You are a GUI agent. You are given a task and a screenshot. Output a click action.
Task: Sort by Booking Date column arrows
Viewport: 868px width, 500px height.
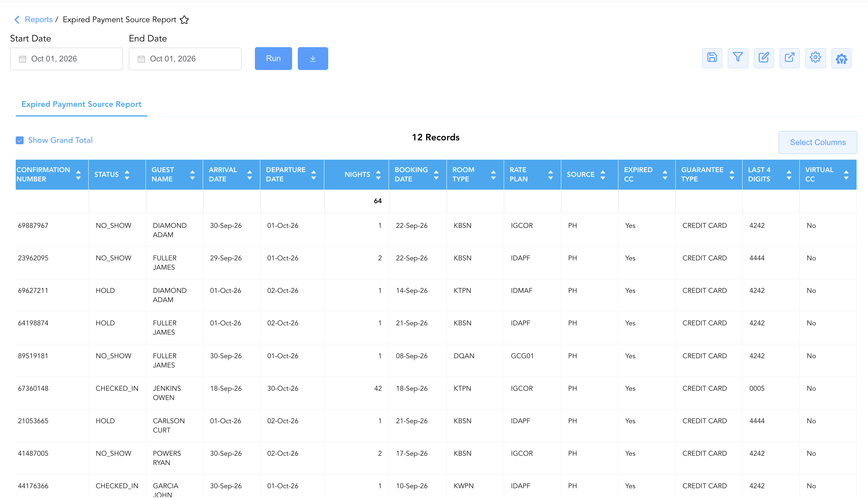(436, 175)
